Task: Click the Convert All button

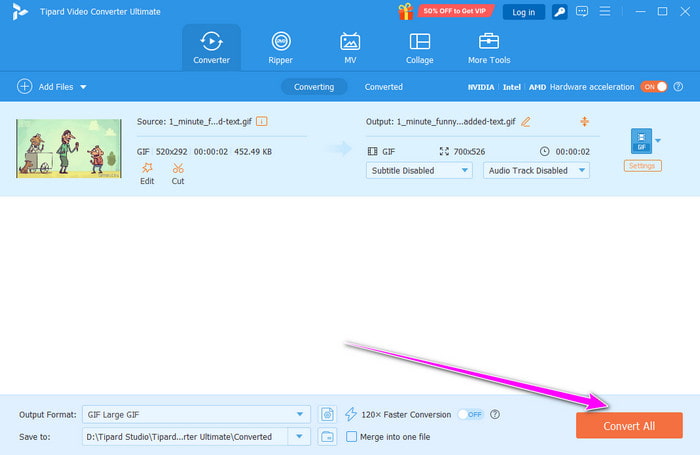Action: 629,426
